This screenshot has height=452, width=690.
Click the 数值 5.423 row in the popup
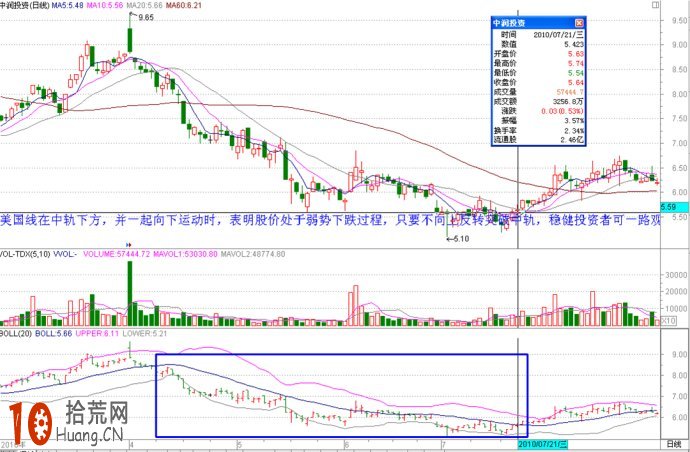click(538, 44)
